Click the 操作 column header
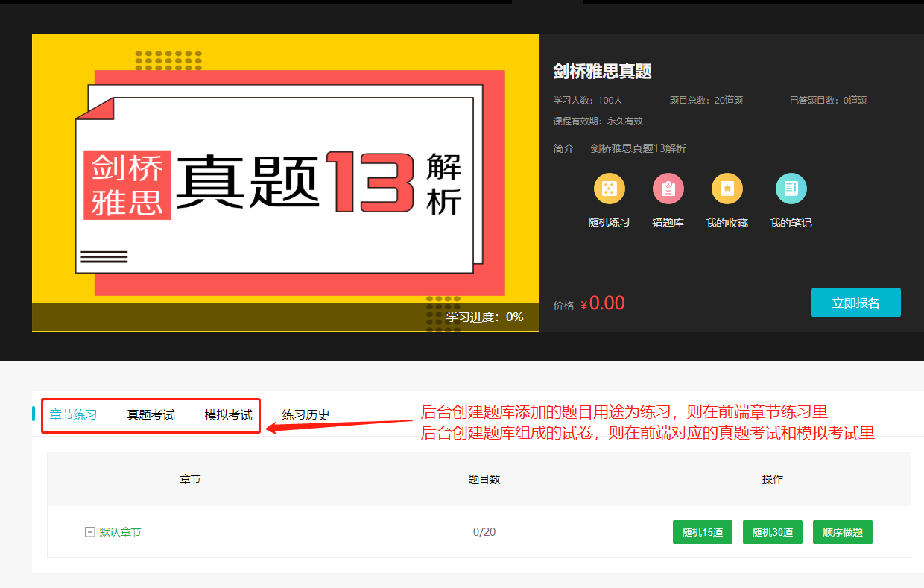 click(773, 479)
